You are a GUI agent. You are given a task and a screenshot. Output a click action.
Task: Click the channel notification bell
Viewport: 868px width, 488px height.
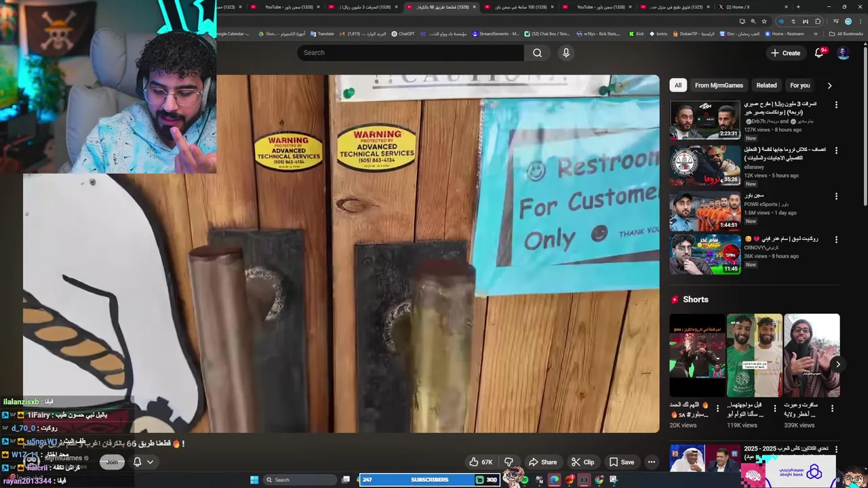click(137, 462)
